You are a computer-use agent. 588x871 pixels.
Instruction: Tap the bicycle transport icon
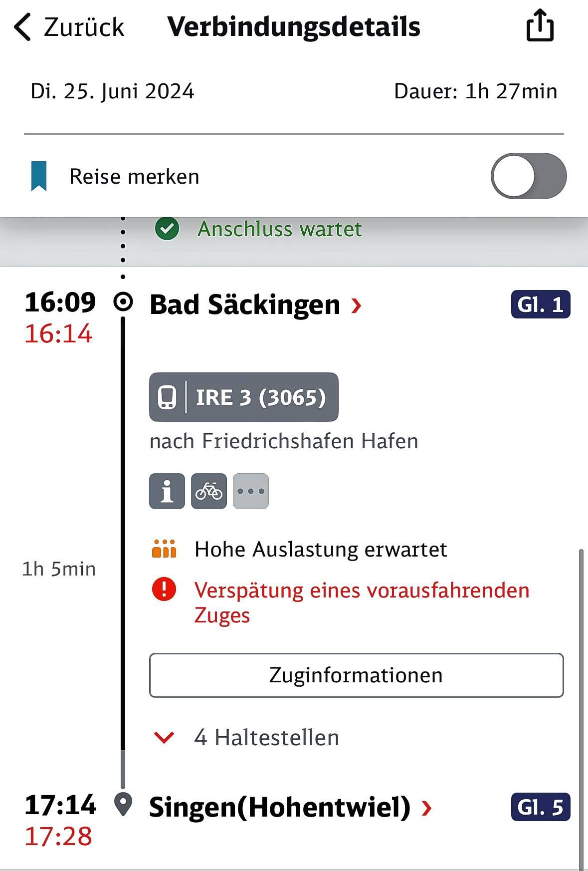click(x=209, y=491)
